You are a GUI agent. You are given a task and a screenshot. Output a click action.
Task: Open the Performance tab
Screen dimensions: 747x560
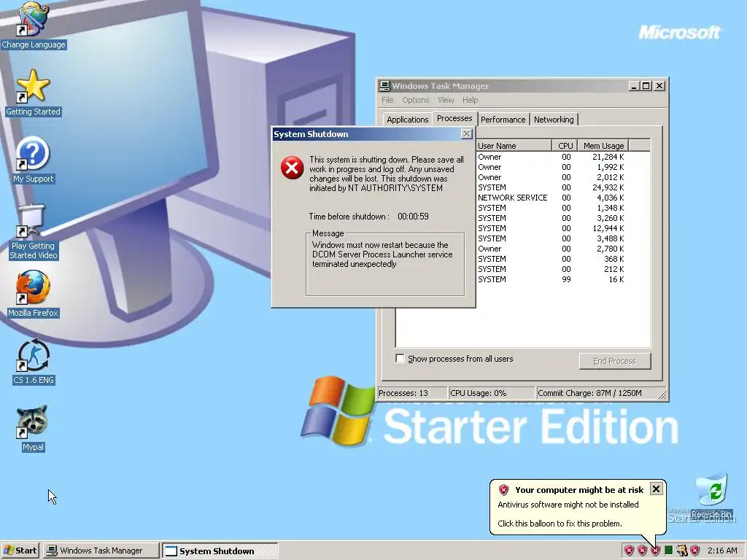tap(503, 120)
